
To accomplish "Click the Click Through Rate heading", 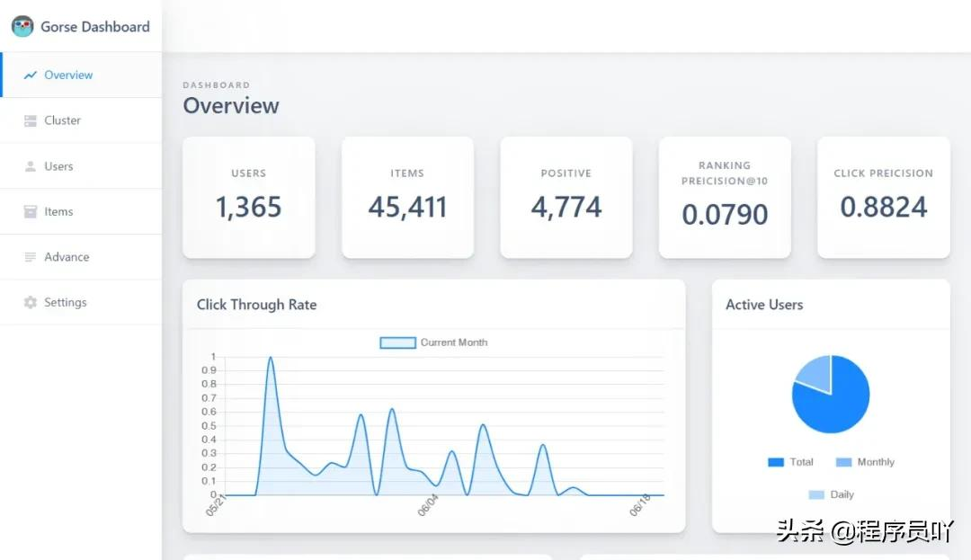I will click(256, 305).
